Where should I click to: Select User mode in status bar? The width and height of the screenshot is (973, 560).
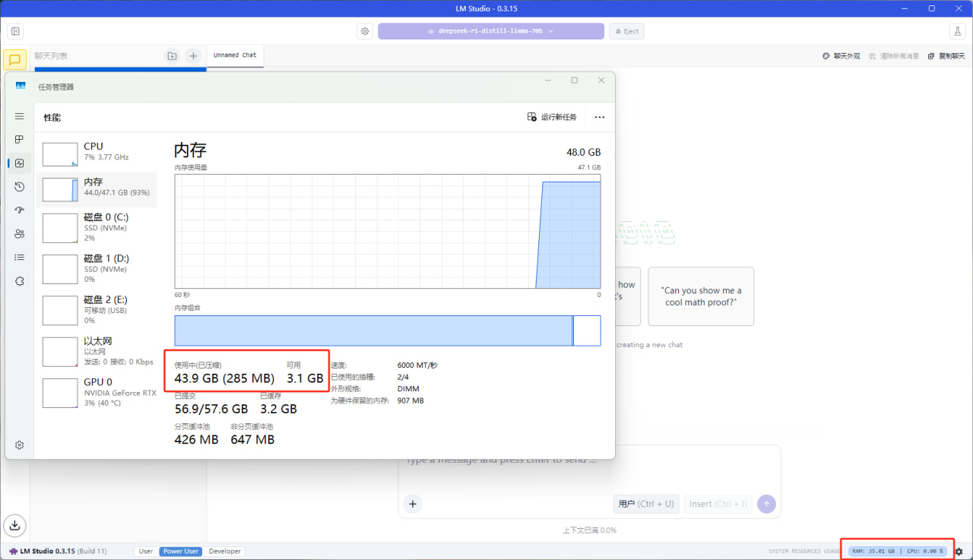pyautogui.click(x=146, y=552)
